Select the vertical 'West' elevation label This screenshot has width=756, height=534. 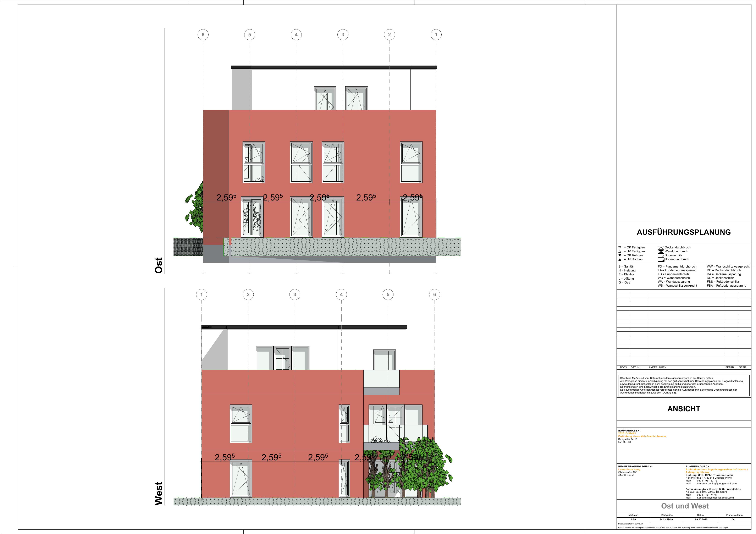tap(159, 494)
